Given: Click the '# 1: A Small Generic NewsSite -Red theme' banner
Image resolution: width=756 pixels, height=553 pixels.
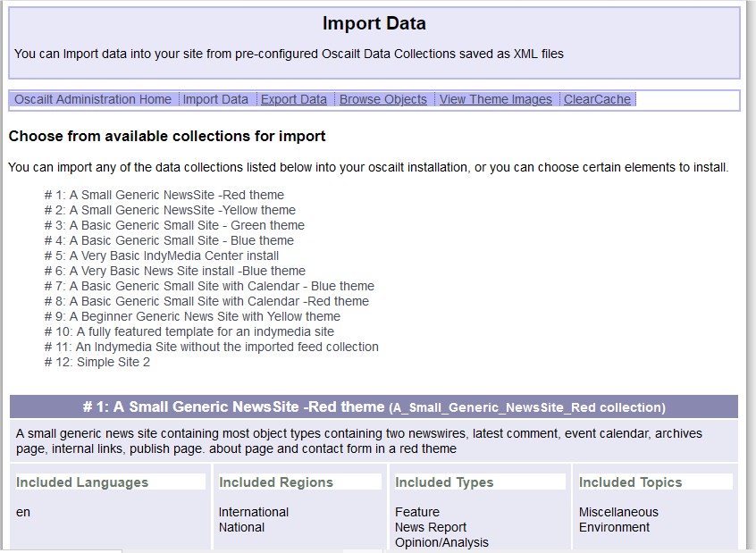Looking at the screenshot, I should [x=374, y=406].
